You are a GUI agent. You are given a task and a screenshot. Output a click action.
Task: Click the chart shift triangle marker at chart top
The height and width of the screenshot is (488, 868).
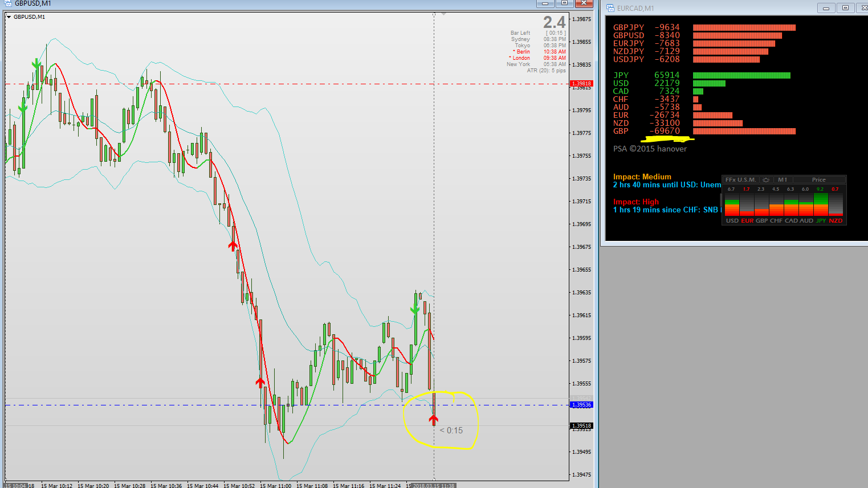443,14
